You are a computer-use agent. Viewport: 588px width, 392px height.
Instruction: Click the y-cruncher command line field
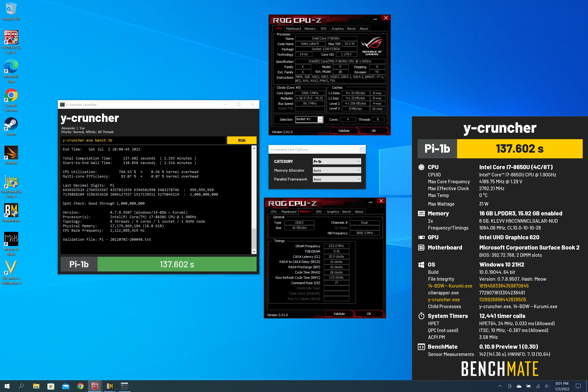[x=143, y=140]
